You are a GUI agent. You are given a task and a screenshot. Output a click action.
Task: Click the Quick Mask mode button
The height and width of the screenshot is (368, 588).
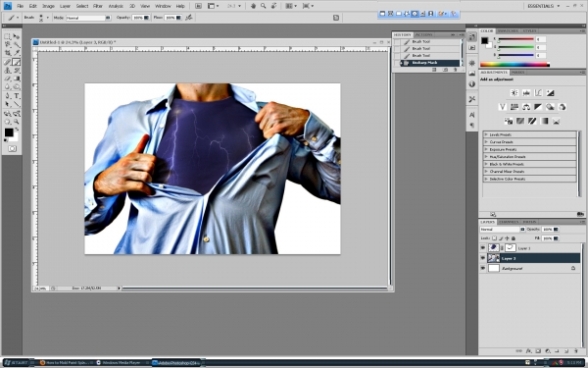(x=12, y=149)
